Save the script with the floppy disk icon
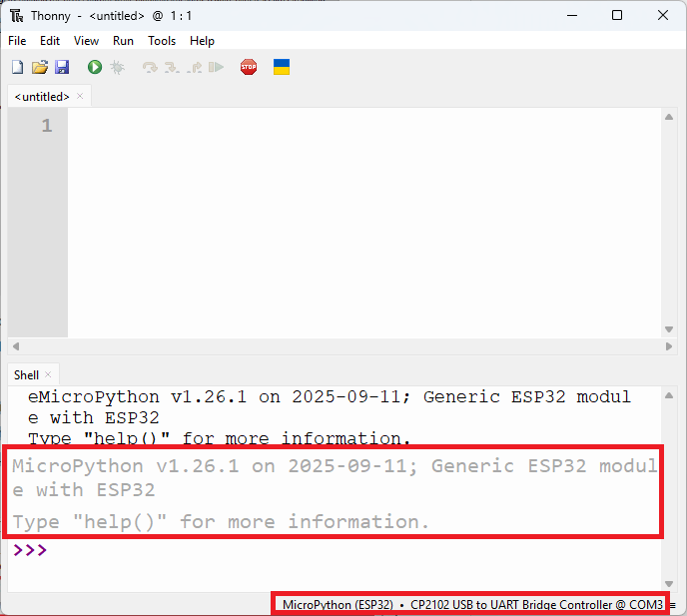This screenshot has height=616, width=687. coord(62,67)
